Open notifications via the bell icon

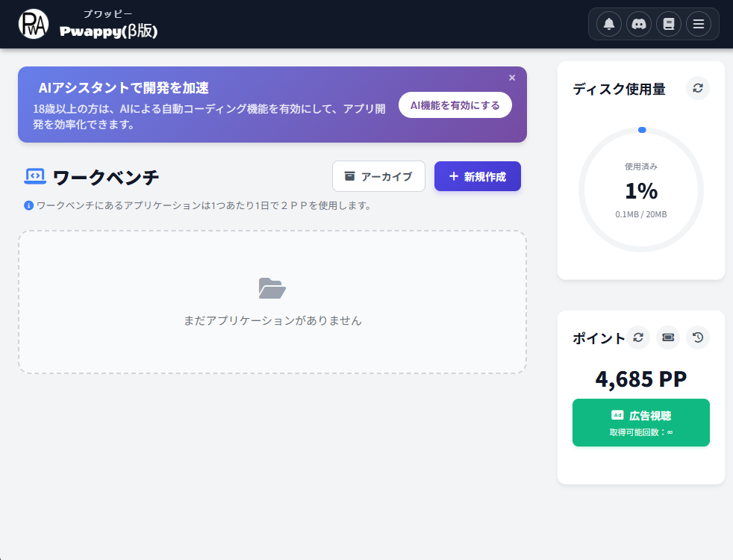(608, 23)
